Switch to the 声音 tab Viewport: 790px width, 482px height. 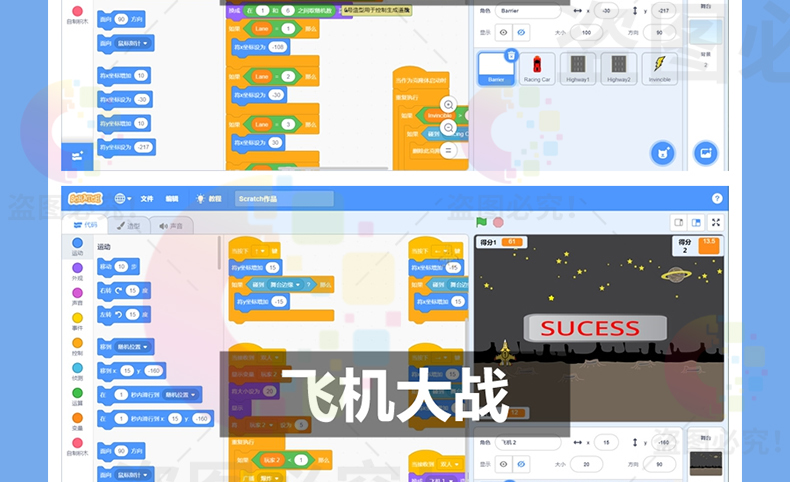point(171,226)
